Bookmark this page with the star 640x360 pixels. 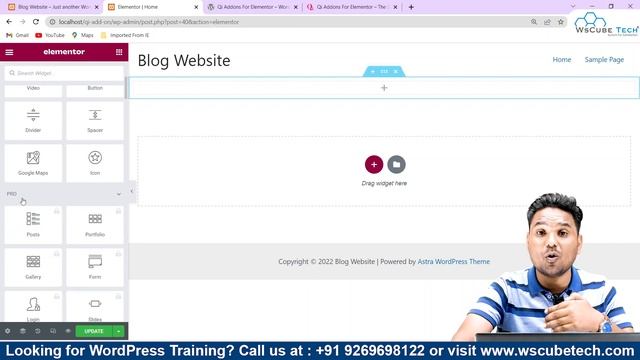pos(561,22)
